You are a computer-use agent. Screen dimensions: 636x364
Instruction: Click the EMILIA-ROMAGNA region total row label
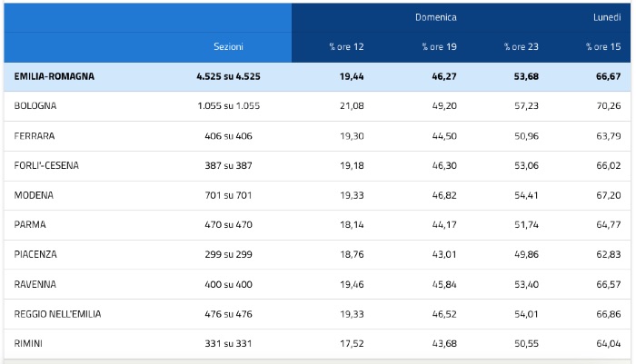coord(54,76)
